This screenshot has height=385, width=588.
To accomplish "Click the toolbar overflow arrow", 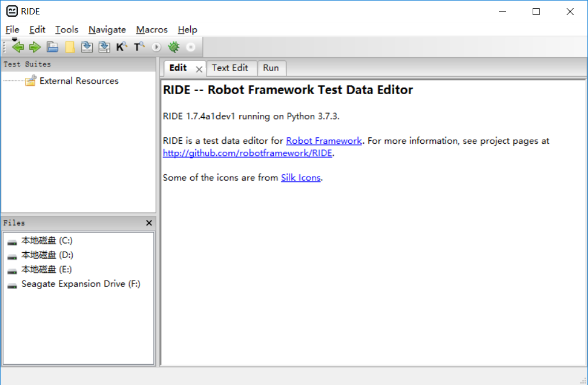I will click(14, 39).
